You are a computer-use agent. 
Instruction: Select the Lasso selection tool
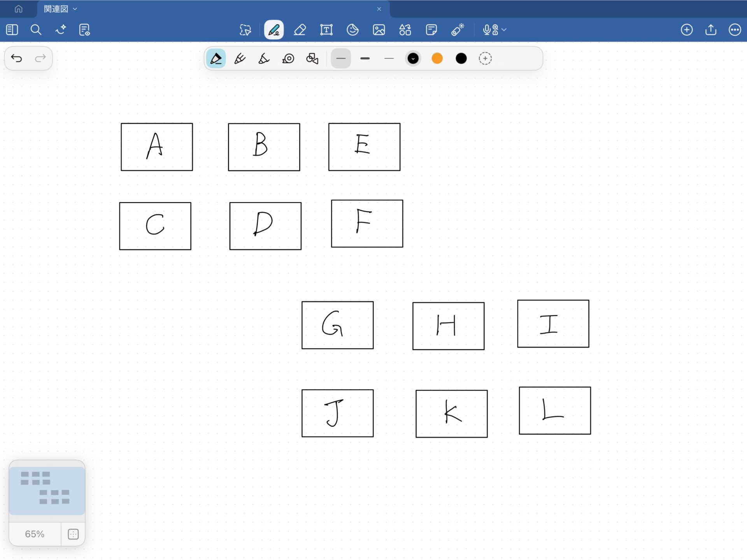click(x=245, y=30)
